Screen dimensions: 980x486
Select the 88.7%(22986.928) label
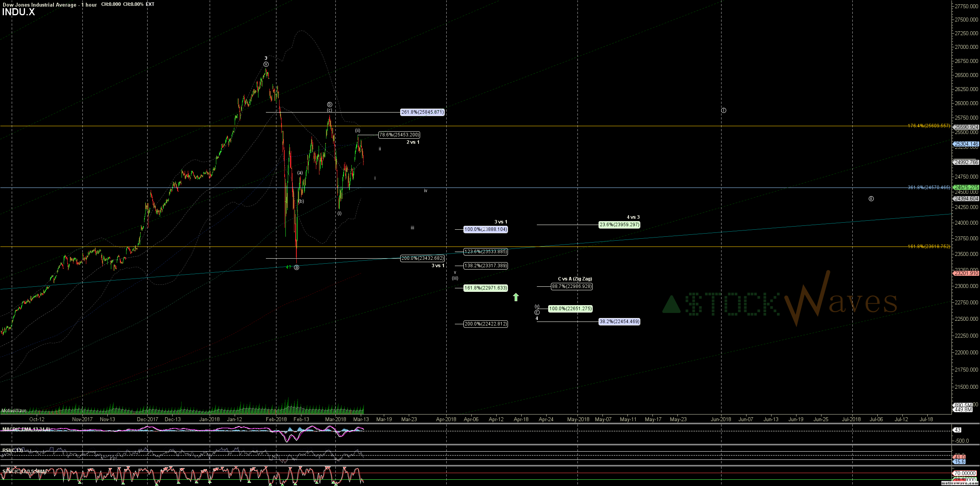pos(572,286)
